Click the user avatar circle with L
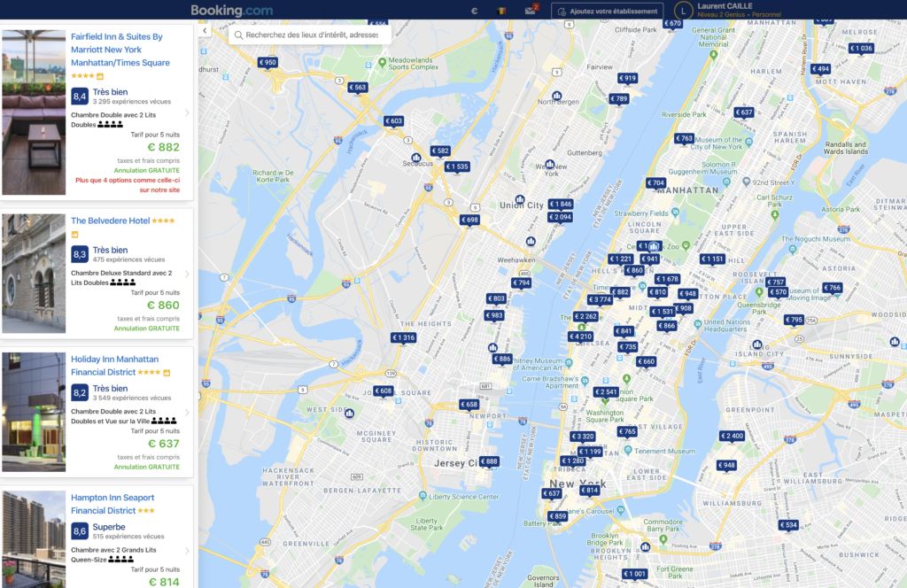This screenshot has height=588, width=907. (683, 11)
